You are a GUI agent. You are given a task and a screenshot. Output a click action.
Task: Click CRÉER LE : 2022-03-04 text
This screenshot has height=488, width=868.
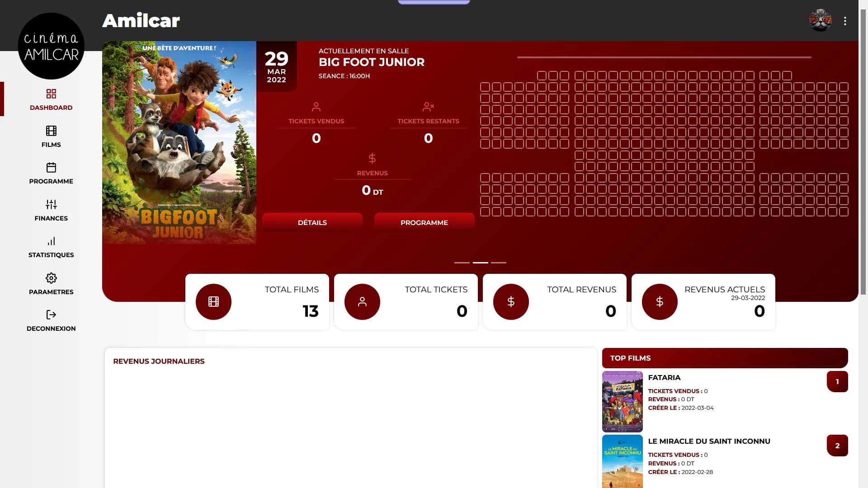[x=681, y=408]
